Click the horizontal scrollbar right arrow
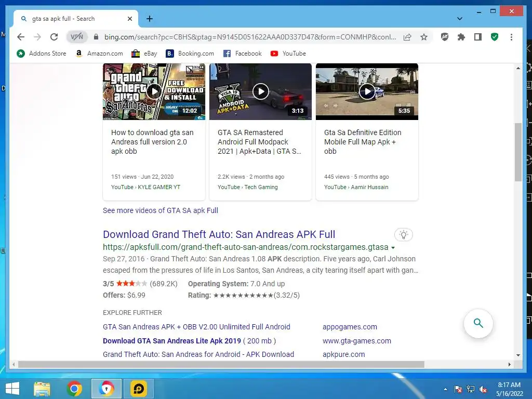This screenshot has width=532, height=399. [x=509, y=364]
